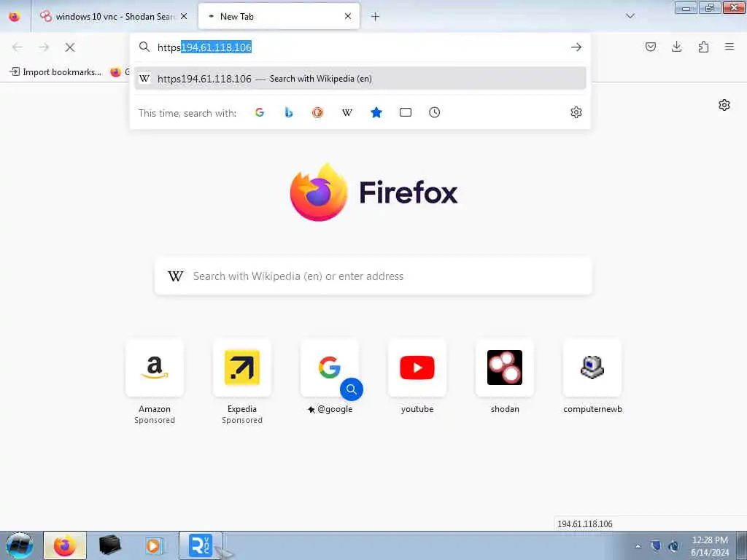The image size is (747, 560).
Task: Select the New Tab tab
Action: pos(279,17)
